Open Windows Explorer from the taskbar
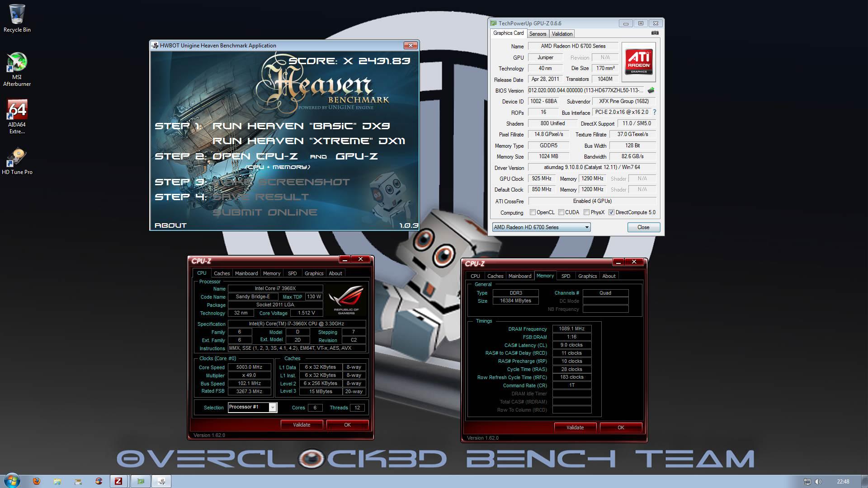Screen dimensions: 868x488 click(x=57, y=481)
